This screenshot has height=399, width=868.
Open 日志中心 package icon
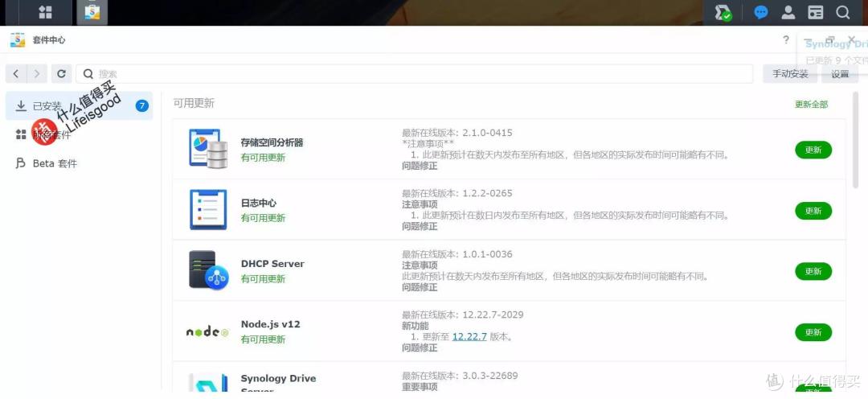(208, 209)
